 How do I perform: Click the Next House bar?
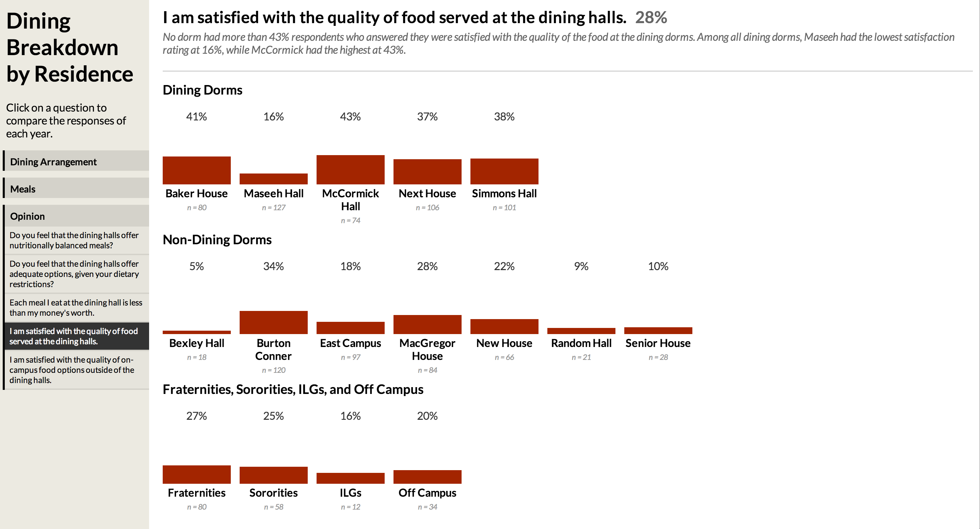click(427, 171)
